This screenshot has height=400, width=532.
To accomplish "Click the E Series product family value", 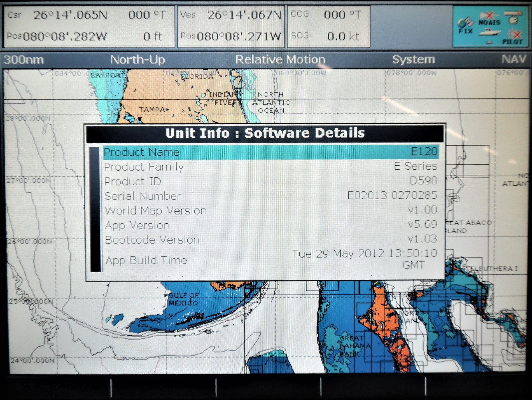I will [416, 166].
